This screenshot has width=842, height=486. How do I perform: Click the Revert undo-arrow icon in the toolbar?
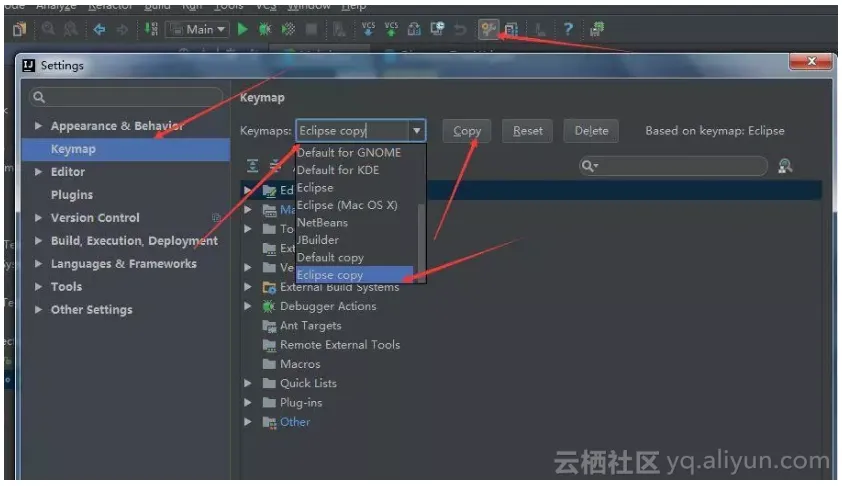460,29
